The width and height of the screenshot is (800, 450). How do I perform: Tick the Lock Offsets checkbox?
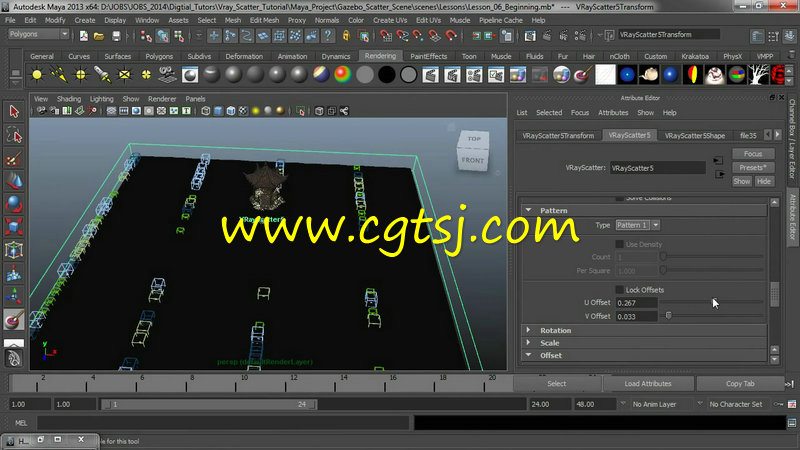[619, 290]
